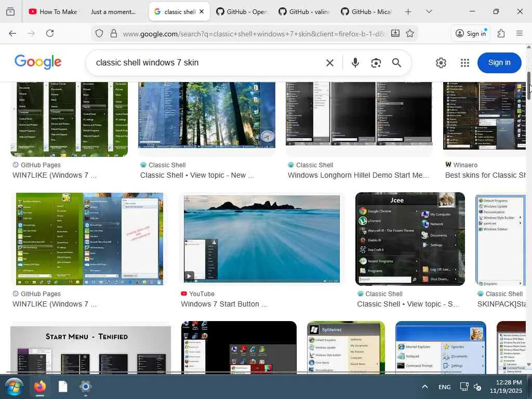This screenshot has width=532, height=399.
Task: Open Windows Longhorn Hillel Demo thumbnail
Action: (x=359, y=114)
